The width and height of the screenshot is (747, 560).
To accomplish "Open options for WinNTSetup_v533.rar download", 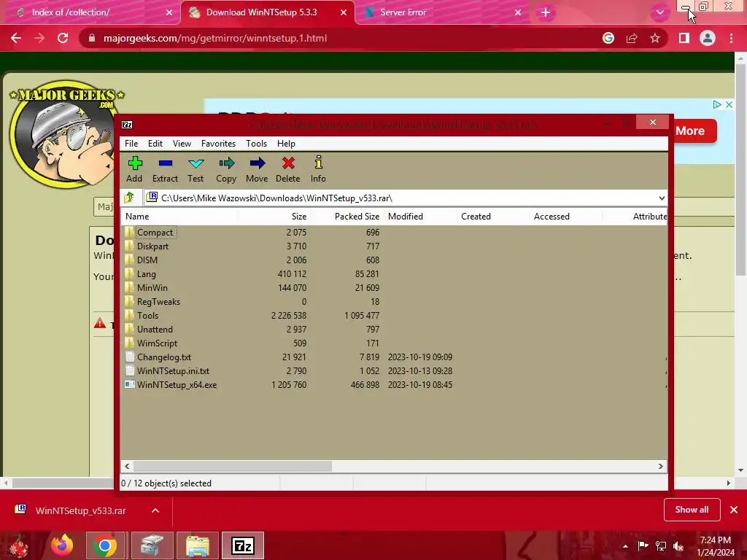I will coord(155,510).
